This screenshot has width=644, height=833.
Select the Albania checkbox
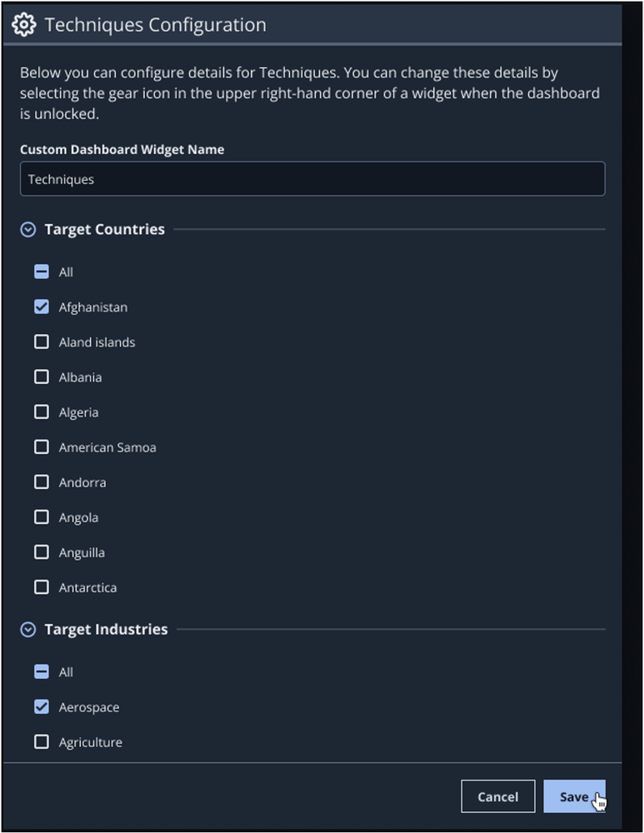(42, 377)
